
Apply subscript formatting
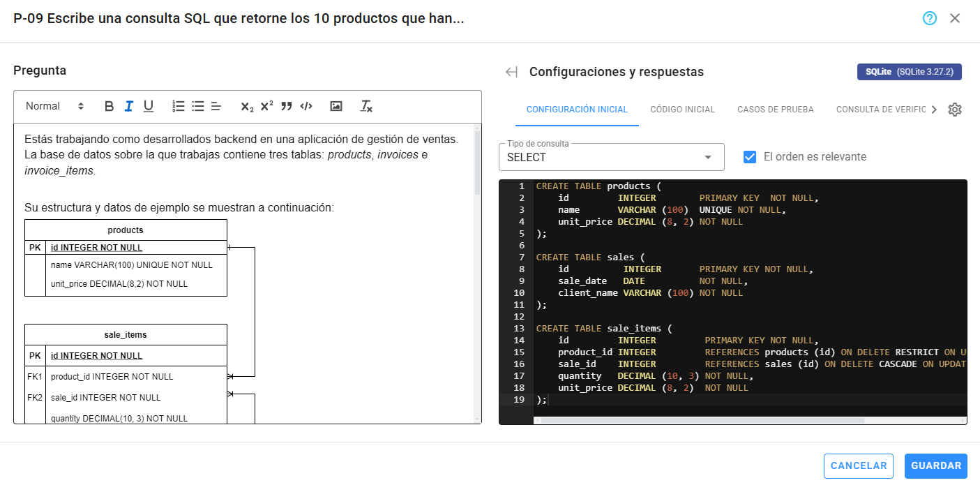coord(247,106)
